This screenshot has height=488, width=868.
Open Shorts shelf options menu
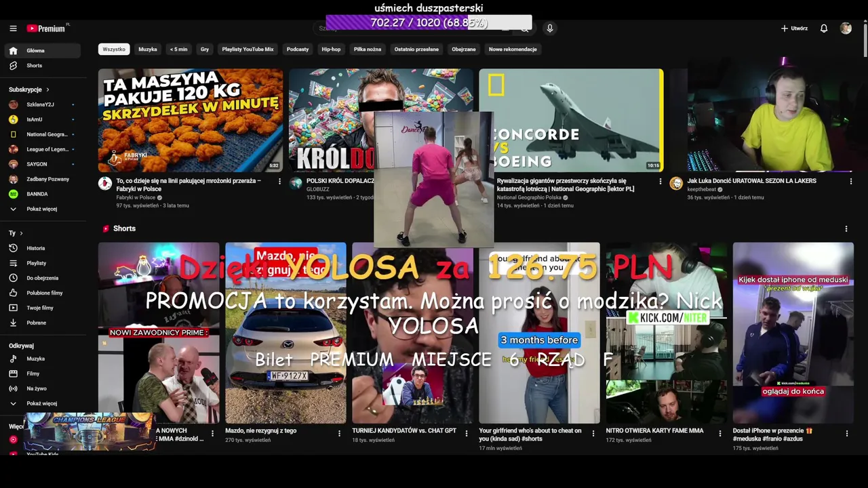[846, 228]
